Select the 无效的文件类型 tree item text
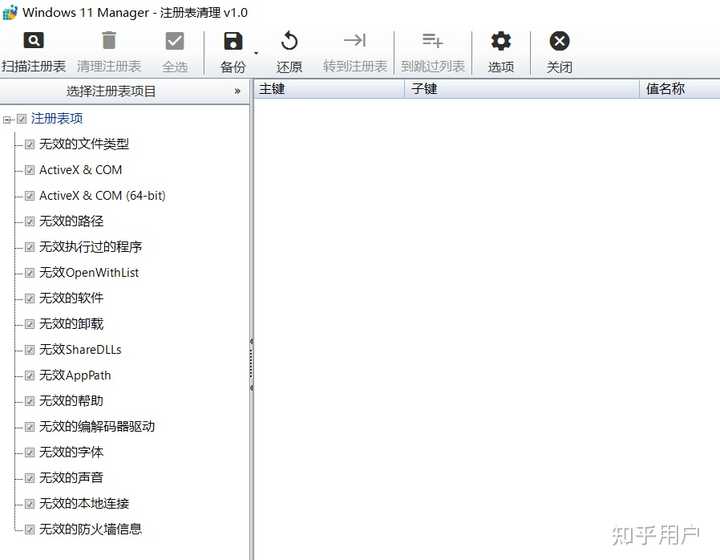This screenshot has height=560, width=720. 84,144
